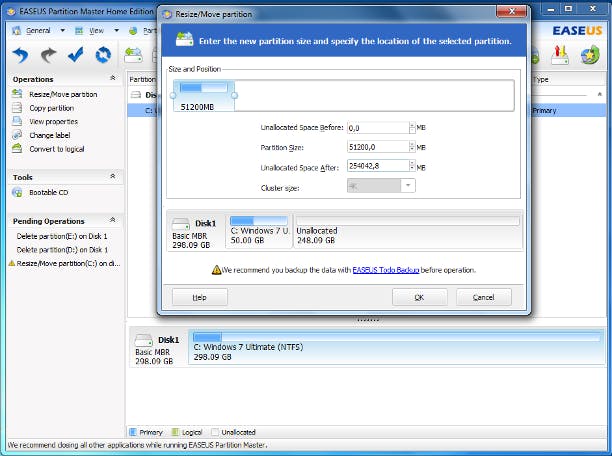The image size is (612, 456).
Task: Click the Partition Size input field
Action: (x=378, y=147)
